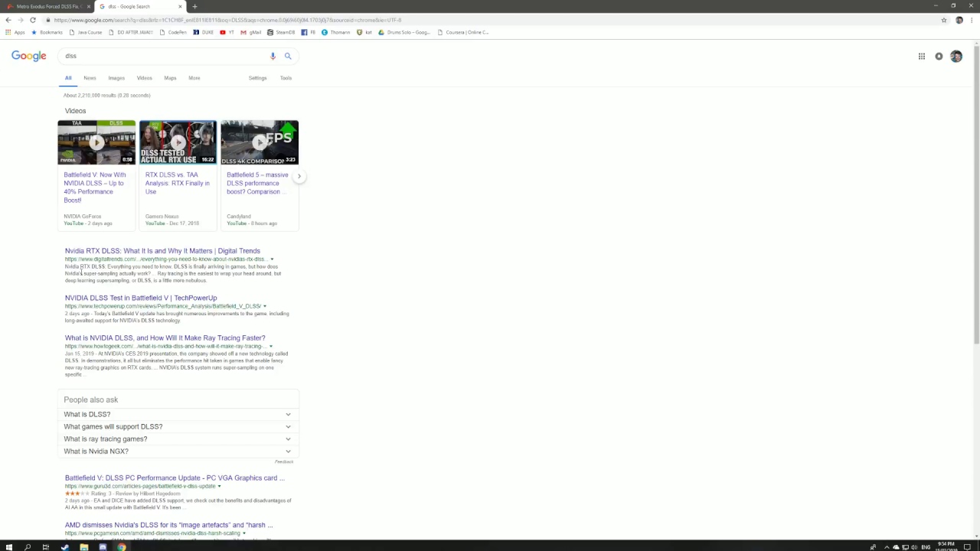Image resolution: width=980 pixels, height=551 pixels.
Task: Click the browser address bar URL
Action: [x=227, y=20]
